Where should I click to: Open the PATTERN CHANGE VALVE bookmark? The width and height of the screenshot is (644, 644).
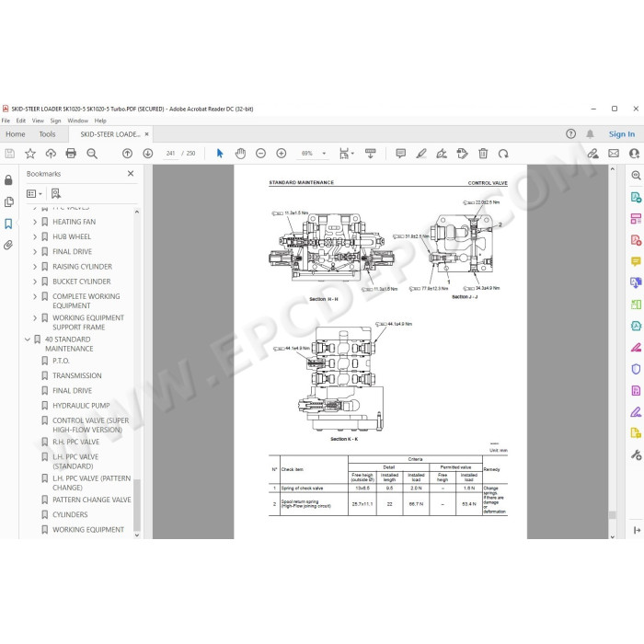(92, 500)
